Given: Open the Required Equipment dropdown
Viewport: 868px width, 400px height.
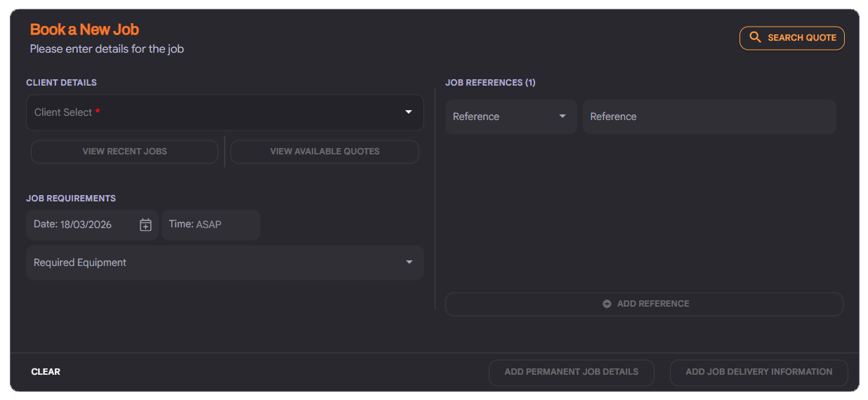Looking at the screenshot, I should coord(225,262).
